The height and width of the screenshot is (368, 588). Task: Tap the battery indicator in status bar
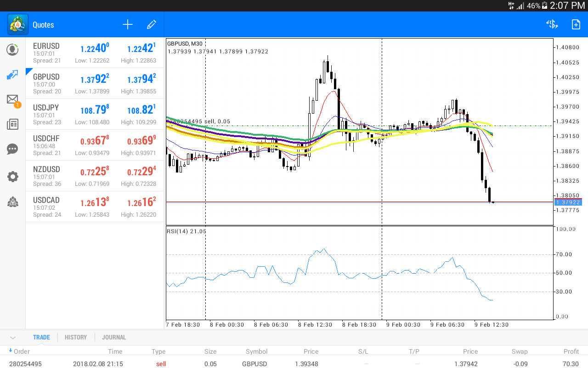(545, 6)
